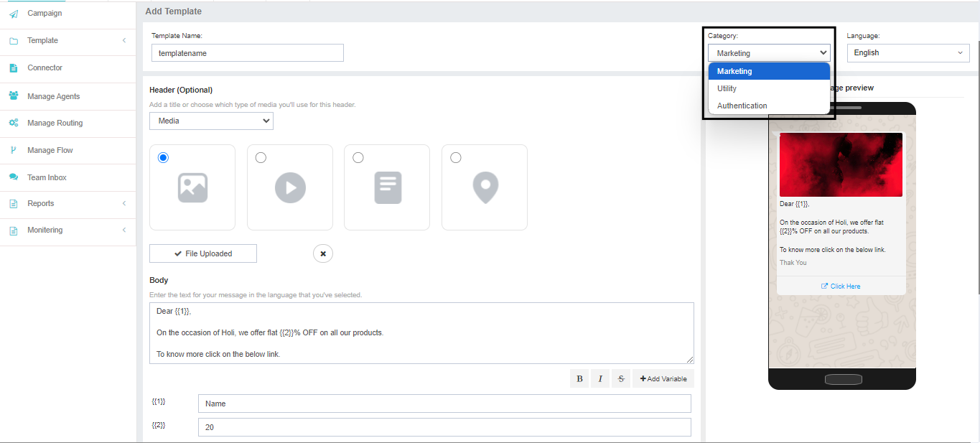Apply bold formatting with B button
980x443 pixels.
[x=579, y=379]
